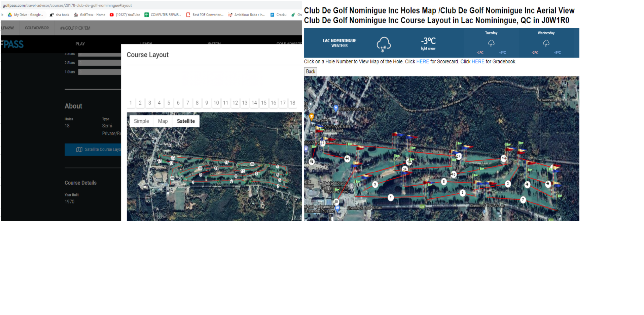Click the Distribution du Trefle map pin
Screen dimensions: 644x315
(x=335, y=108)
